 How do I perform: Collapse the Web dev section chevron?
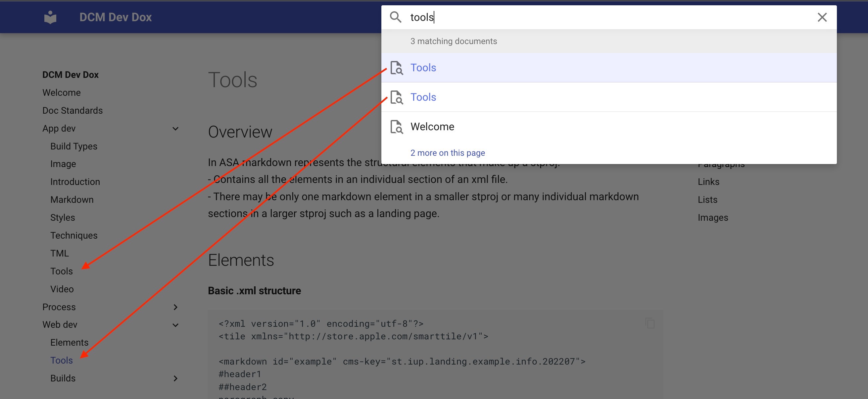[x=175, y=325]
